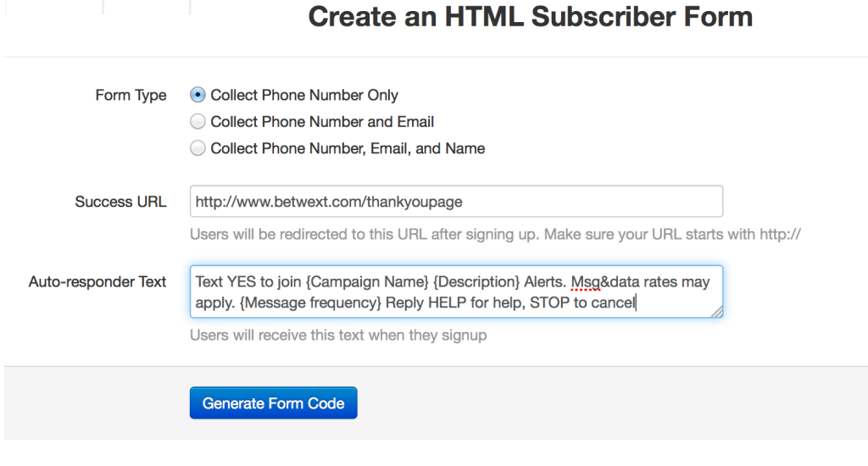Click the misspelled word Msg underlined in red
This screenshot has width=868, height=466.
tap(586, 281)
